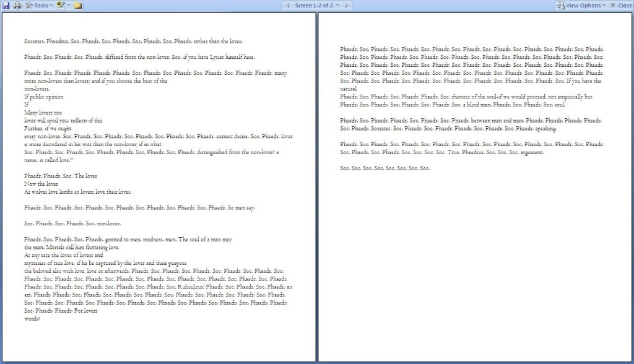
Task: Click the word 'natural' on the right page
Action: 349,89
